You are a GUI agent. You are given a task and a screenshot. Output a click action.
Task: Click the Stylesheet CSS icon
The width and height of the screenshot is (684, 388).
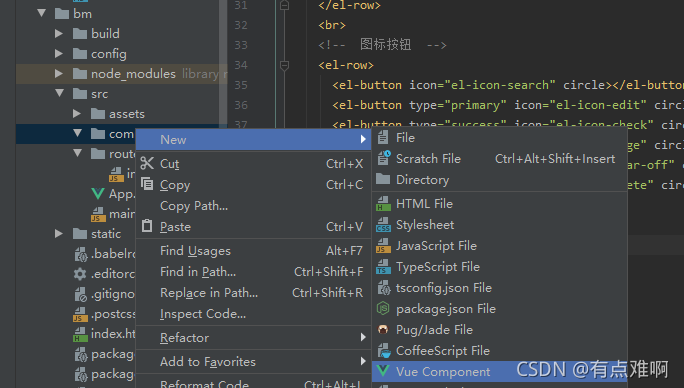[x=383, y=225]
